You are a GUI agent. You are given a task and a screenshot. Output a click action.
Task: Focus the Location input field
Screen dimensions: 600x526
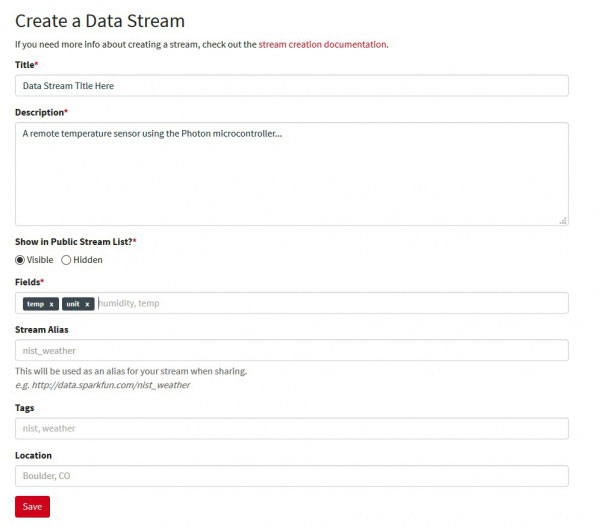tap(291, 476)
